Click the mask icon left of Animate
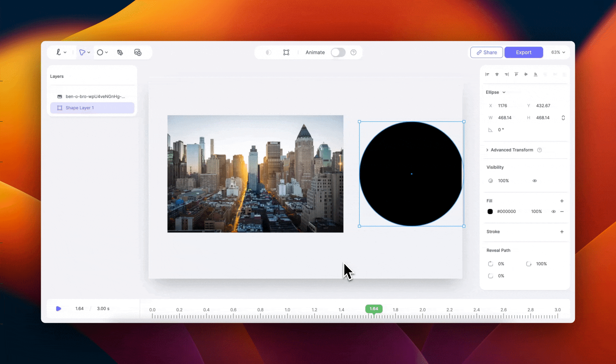Screen dimensions: 616x364 pos(268,52)
